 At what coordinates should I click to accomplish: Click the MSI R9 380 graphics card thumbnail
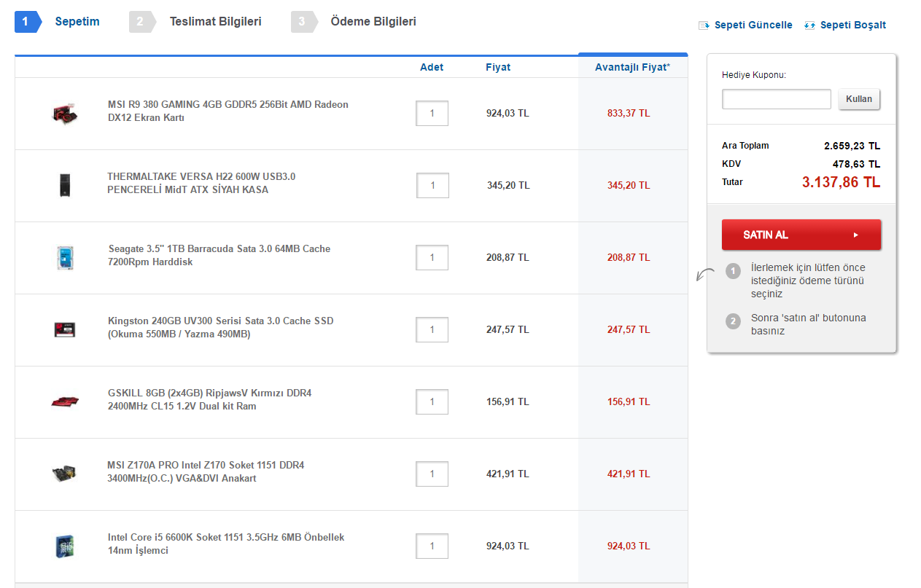point(66,113)
